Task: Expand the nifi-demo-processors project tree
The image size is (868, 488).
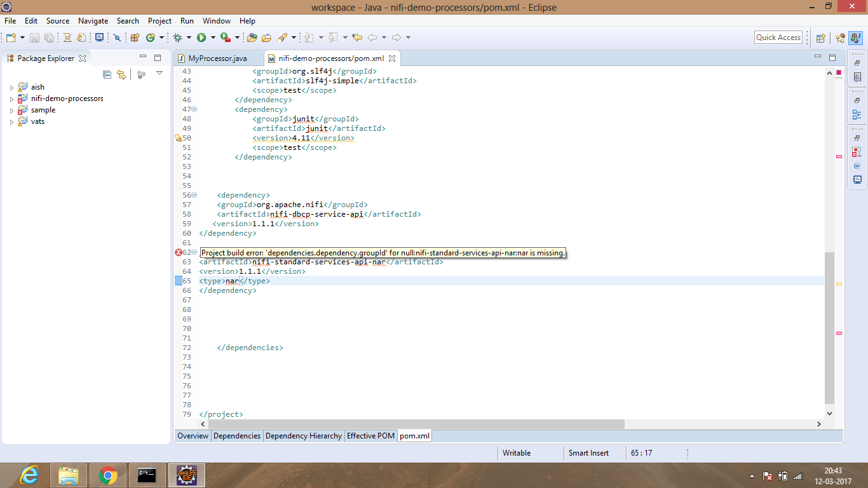Action: (x=11, y=99)
